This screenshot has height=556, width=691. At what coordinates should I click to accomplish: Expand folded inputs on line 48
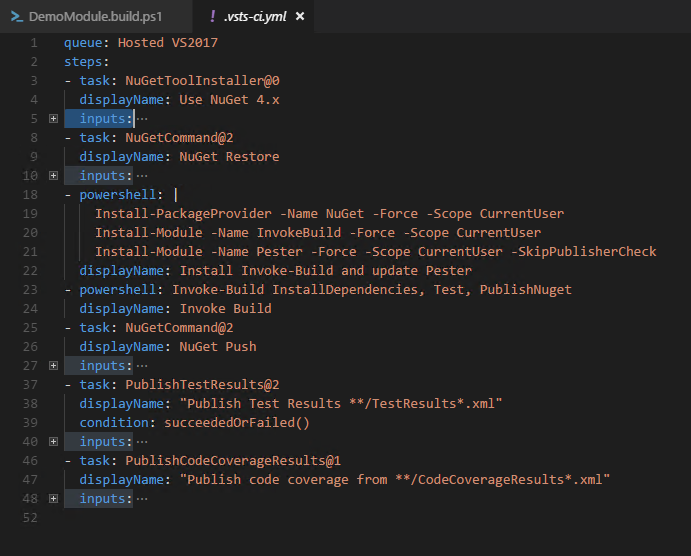[53, 499]
